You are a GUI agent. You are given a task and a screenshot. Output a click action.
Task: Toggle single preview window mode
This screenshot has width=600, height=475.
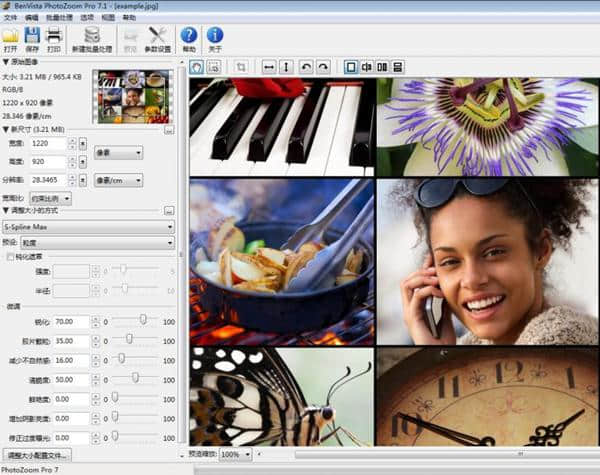click(350, 67)
